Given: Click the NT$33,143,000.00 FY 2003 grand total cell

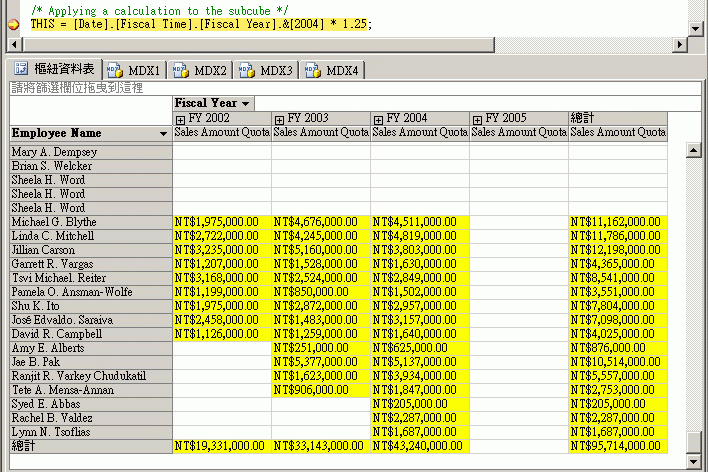Looking at the screenshot, I should tap(321, 446).
